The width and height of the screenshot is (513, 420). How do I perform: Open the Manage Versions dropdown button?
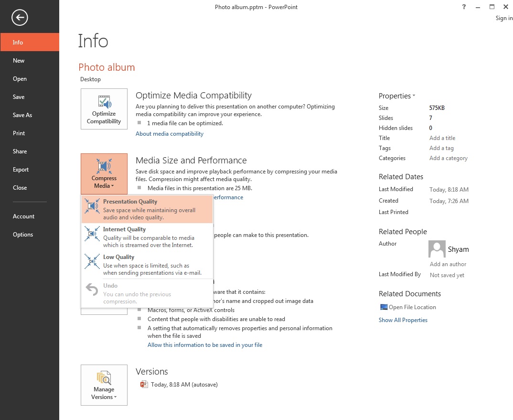point(104,385)
